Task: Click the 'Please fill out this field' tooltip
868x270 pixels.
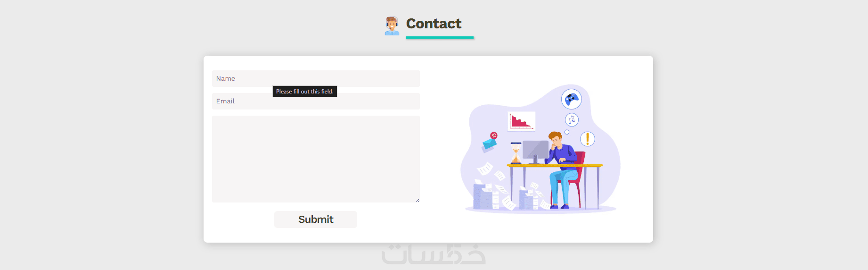Action: (305, 92)
